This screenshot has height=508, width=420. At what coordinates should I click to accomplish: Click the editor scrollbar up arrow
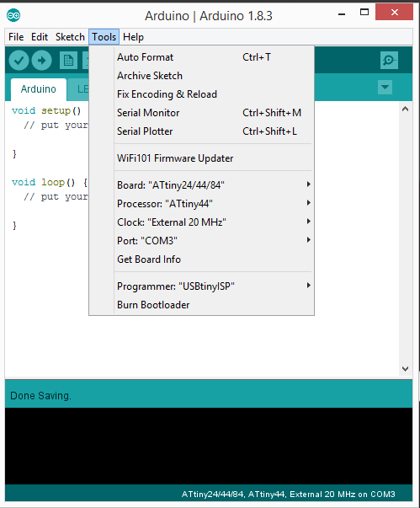point(405,110)
